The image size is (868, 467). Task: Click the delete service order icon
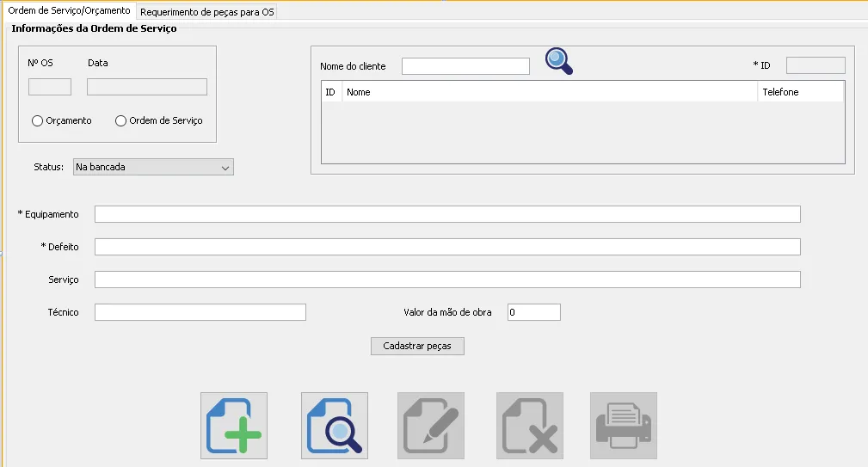(x=530, y=426)
